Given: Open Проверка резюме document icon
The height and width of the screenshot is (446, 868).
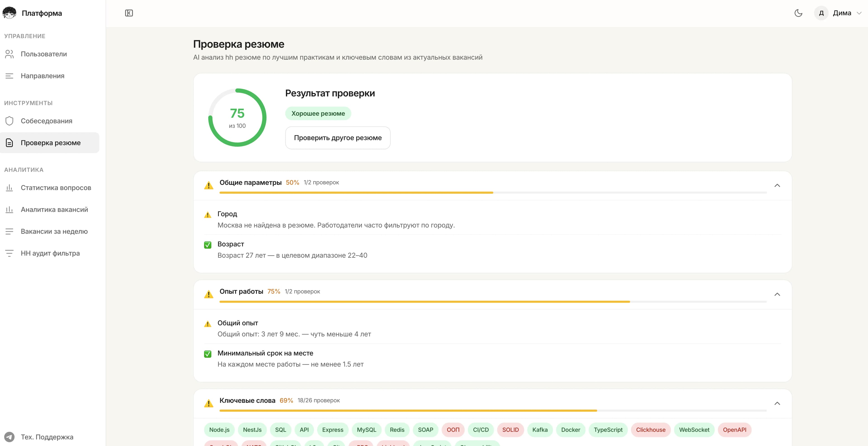Looking at the screenshot, I should point(9,142).
